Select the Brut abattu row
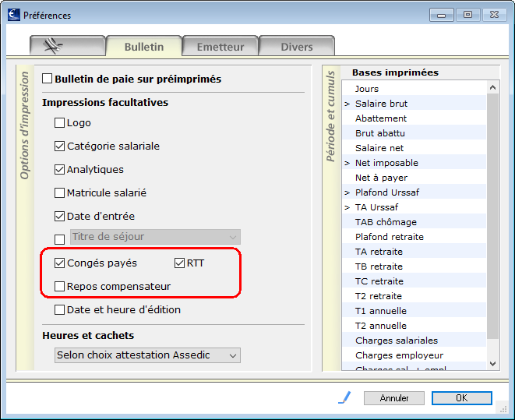The image size is (515, 420). (414, 133)
